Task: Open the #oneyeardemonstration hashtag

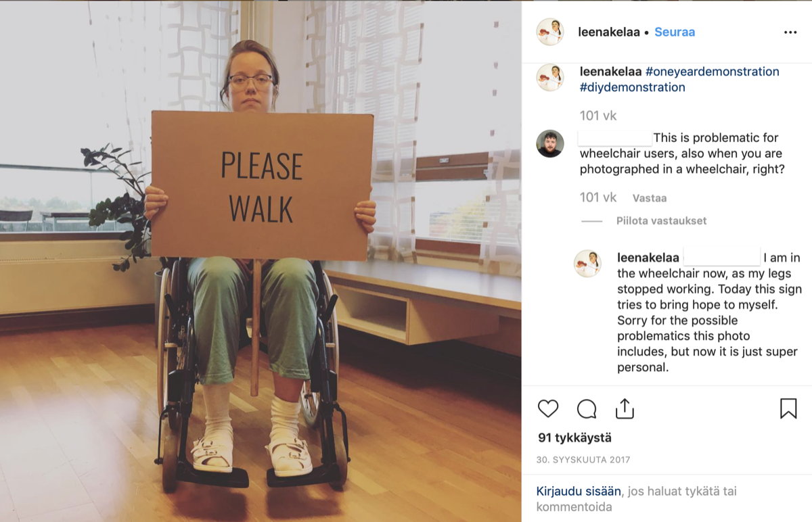Action: pos(712,72)
